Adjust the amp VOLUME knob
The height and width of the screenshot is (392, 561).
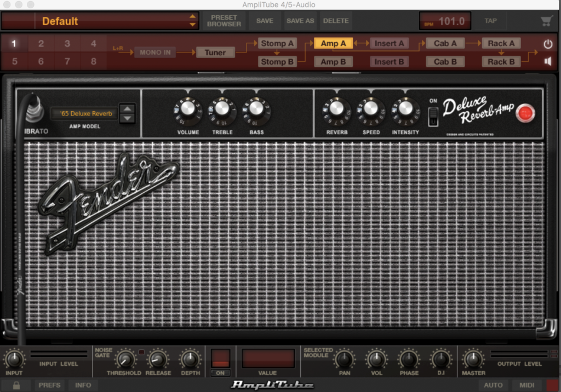[188, 110]
